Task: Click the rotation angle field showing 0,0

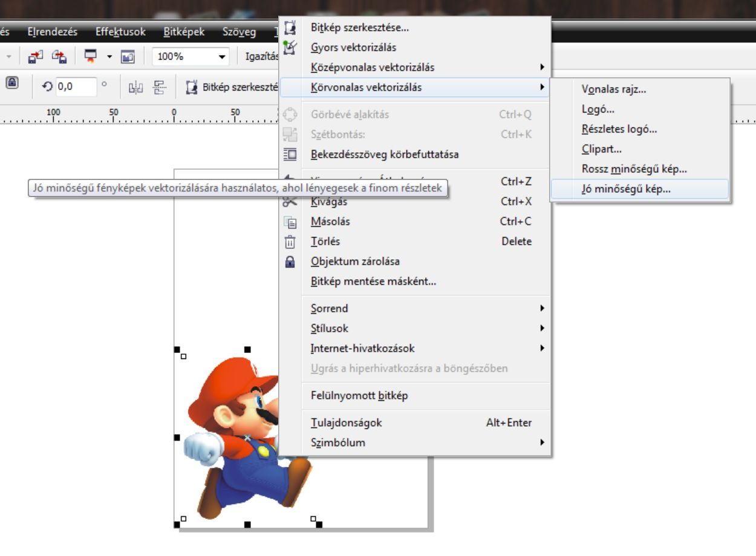Action: 76,86
